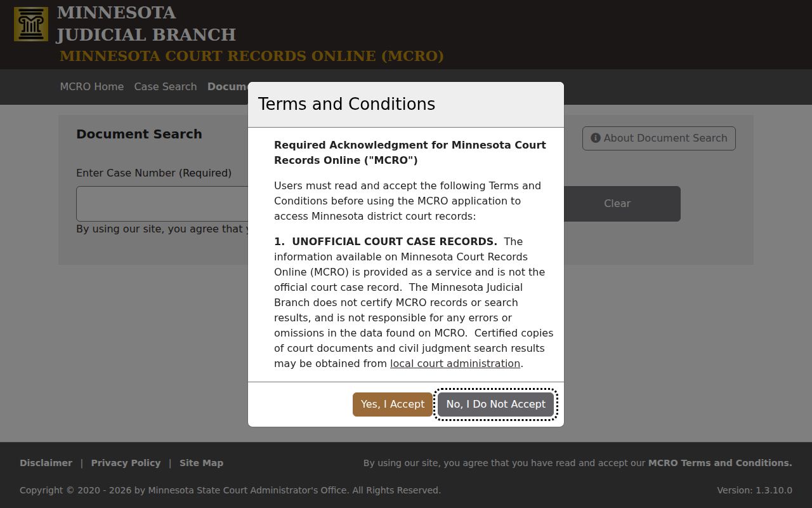812x508 pixels.
Task: Click the Minnesota Court Records Online (MCRO) title
Action: click(252, 56)
